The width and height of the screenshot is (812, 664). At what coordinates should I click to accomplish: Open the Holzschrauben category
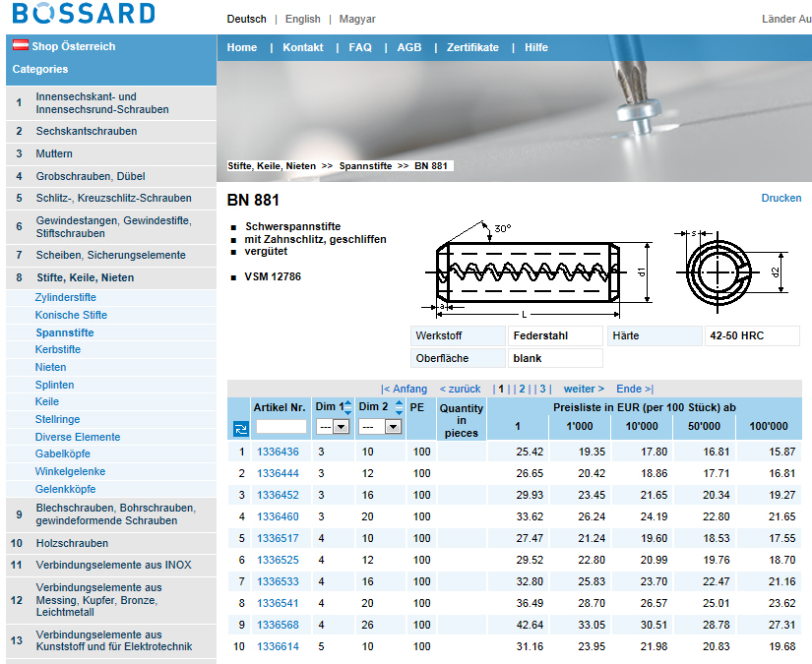72,543
